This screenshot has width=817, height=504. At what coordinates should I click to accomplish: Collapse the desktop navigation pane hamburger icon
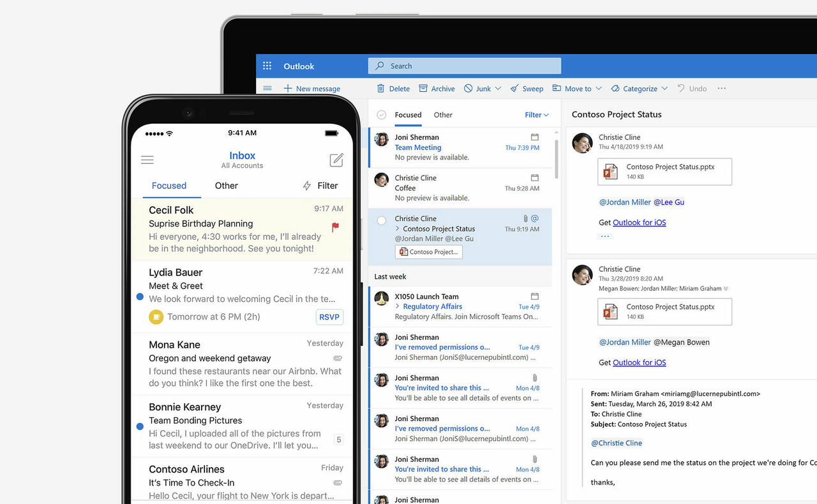click(267, 88)
